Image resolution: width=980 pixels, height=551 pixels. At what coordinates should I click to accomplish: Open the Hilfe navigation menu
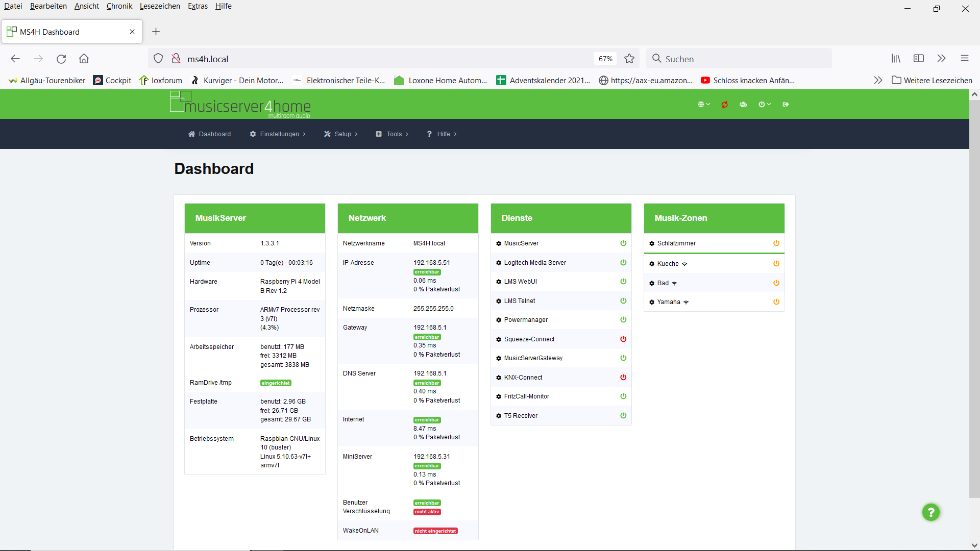(442, 134)
